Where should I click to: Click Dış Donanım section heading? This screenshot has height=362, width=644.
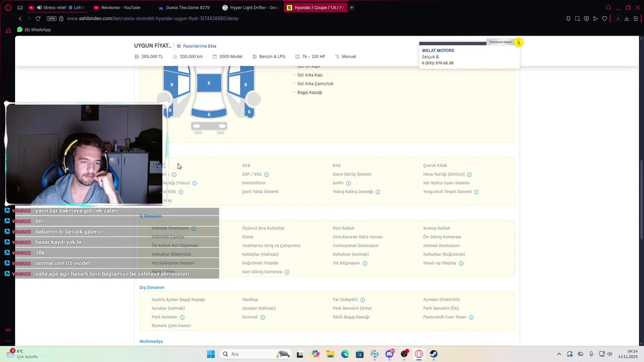coord(152,288)
